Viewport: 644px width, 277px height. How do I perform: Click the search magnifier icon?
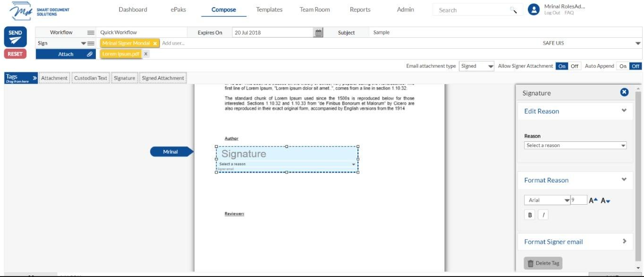514,10
